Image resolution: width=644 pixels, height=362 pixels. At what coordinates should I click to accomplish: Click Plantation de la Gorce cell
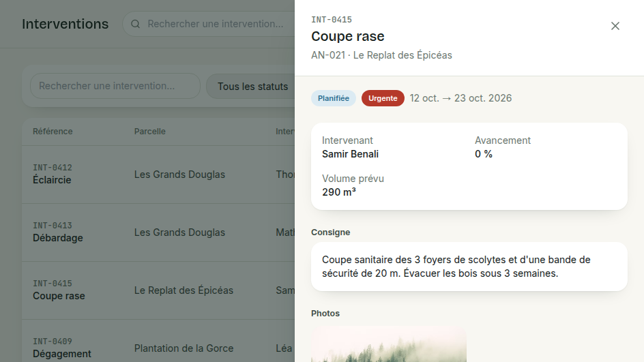[x=184, y=348]
